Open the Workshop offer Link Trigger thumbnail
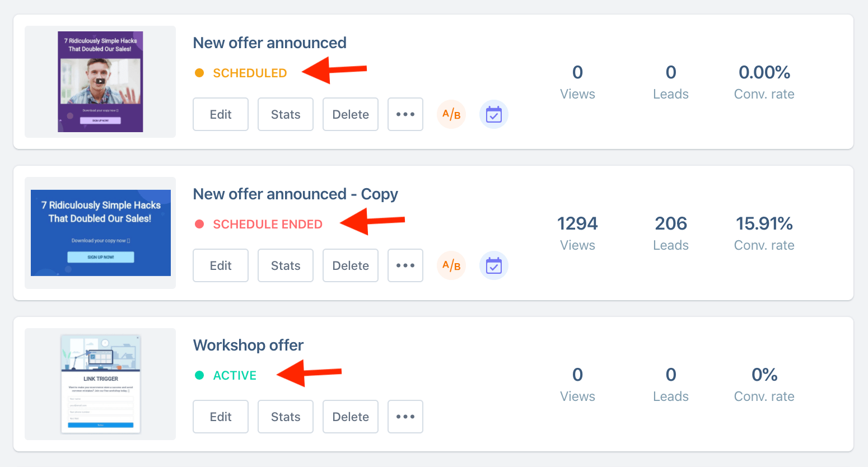The height and width of the screenshot is (467, 868). [100, 384]
